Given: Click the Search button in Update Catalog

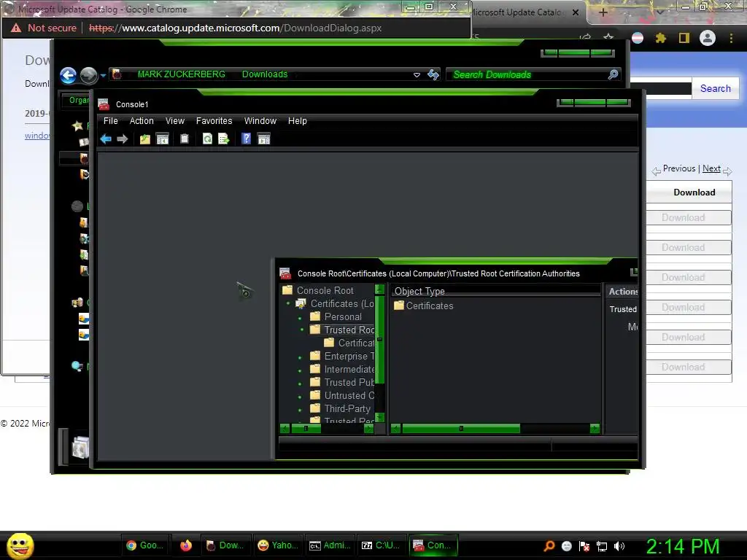Looking at the screenshot, I should 715,88.
